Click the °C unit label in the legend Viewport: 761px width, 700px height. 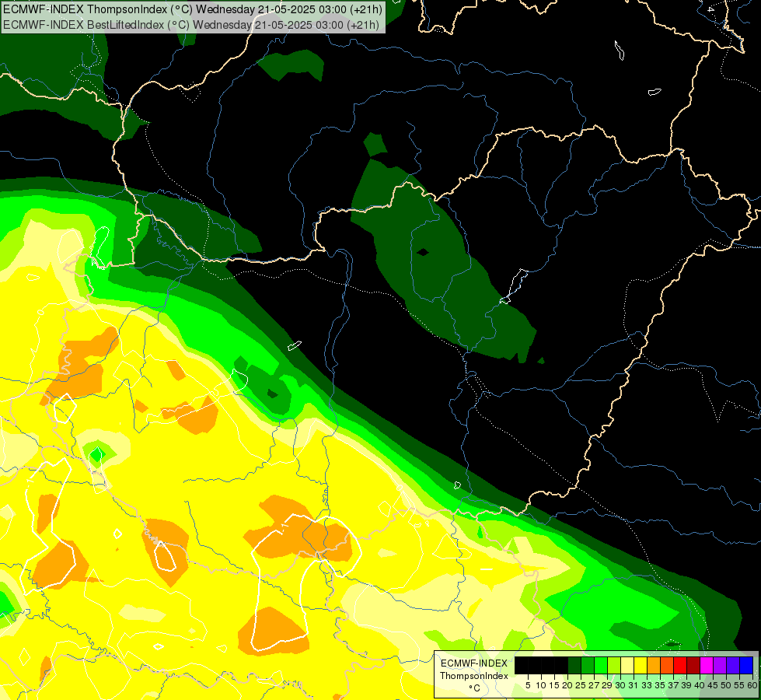[474, 688]
